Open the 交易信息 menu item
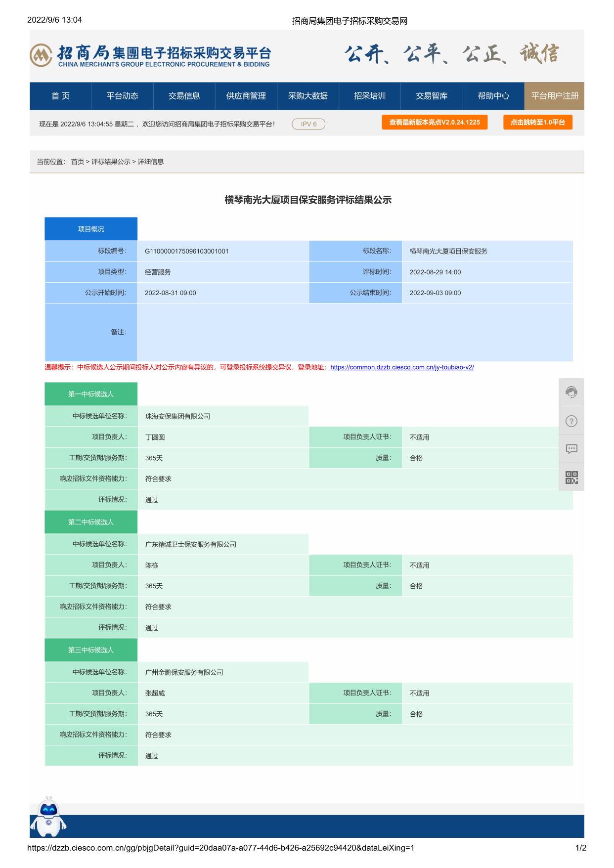 click(184, 96)
